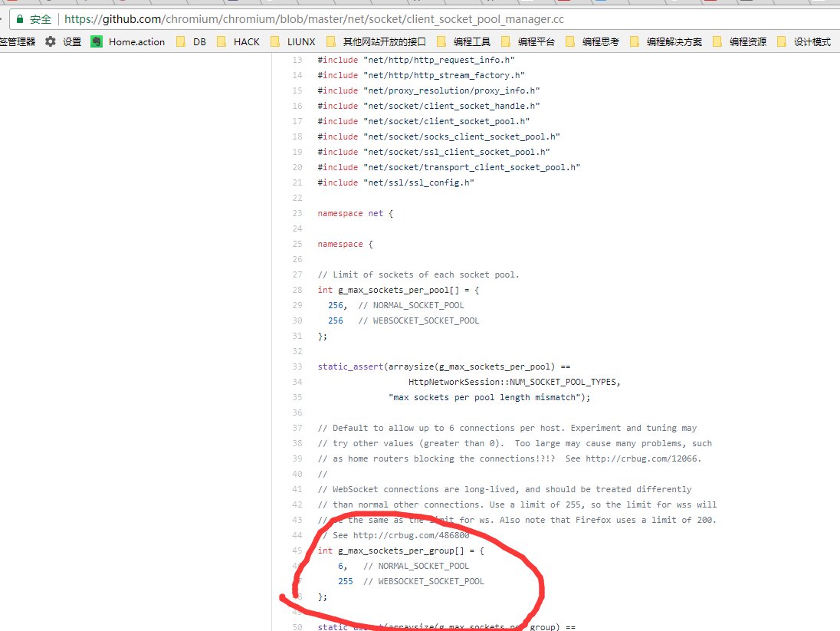Select line number 28 in code

coord(297,290)
